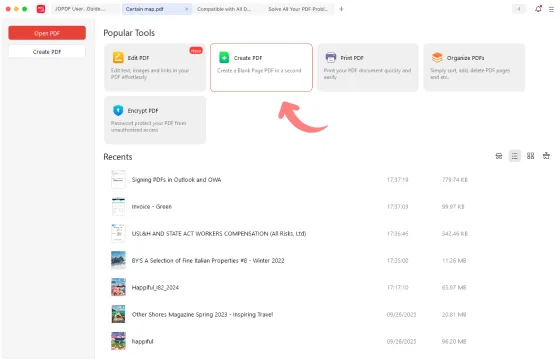560x360 pixels.
Task: Open the Encrypt PDF tool card
Action: tap(155, 120)
